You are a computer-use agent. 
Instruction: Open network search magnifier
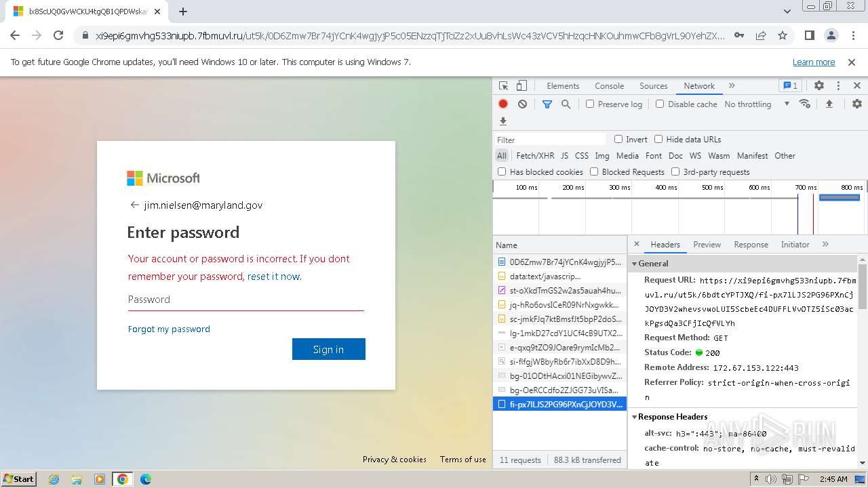coord(566,104)
